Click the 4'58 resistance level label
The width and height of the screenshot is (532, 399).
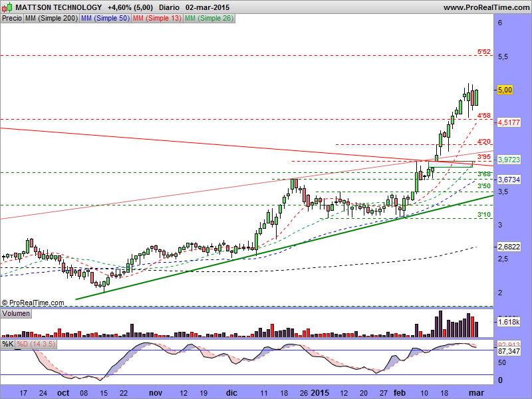tap(484, 115)
